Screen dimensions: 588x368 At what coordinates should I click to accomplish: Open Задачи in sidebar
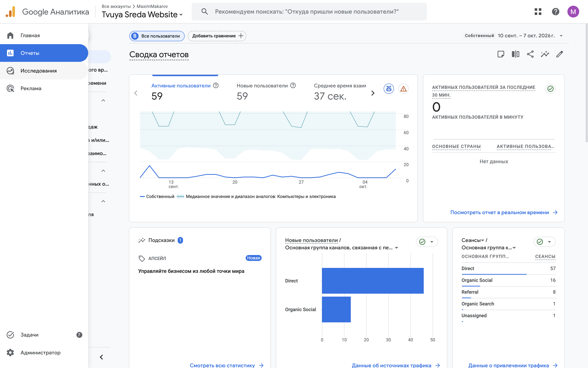[x=44, y=335]
